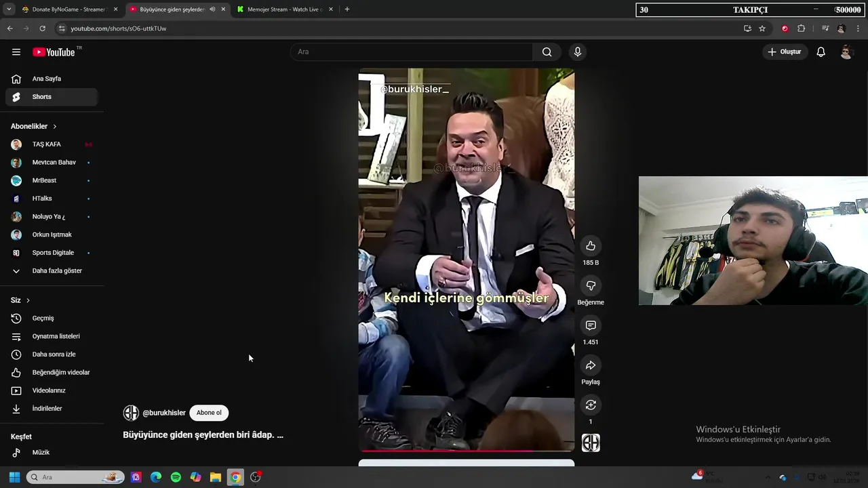868x488 pixels.
Task: Open the YouTube hamburger guide menu
Action: [x=16, y=52]
